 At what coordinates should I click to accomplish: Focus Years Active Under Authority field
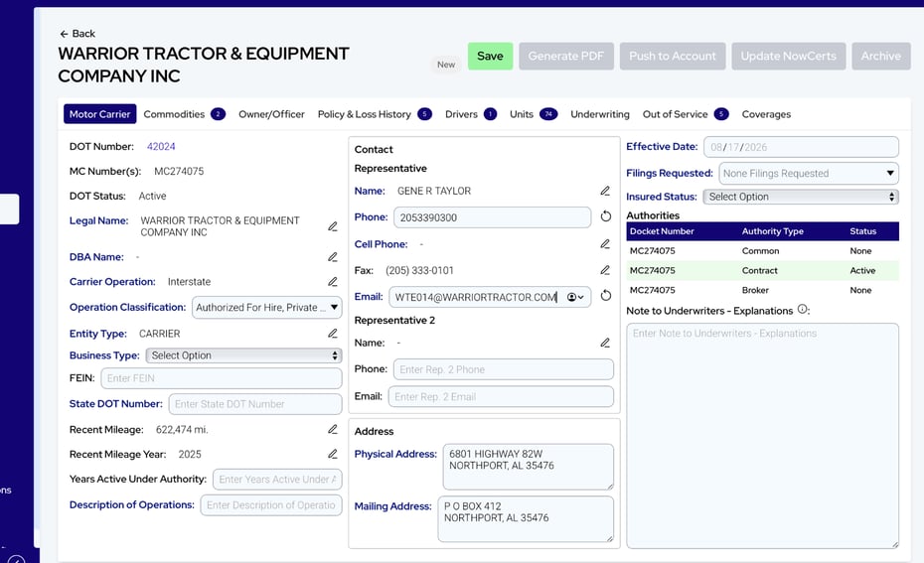point(277,480)
